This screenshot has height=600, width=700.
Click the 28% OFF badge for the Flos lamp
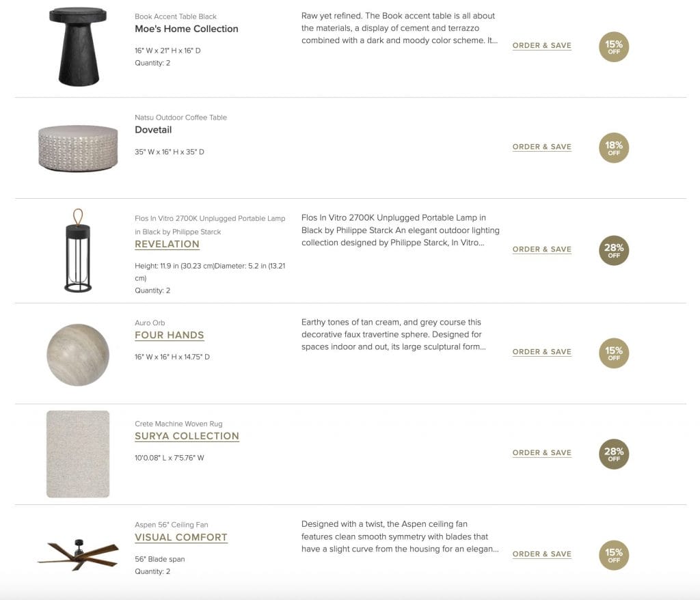[613, 250]
